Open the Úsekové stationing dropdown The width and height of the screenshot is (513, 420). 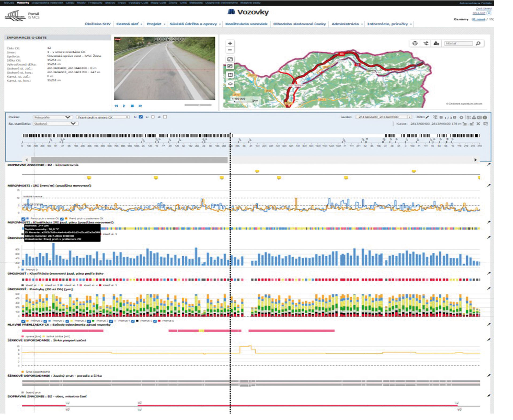click(55, 124)
